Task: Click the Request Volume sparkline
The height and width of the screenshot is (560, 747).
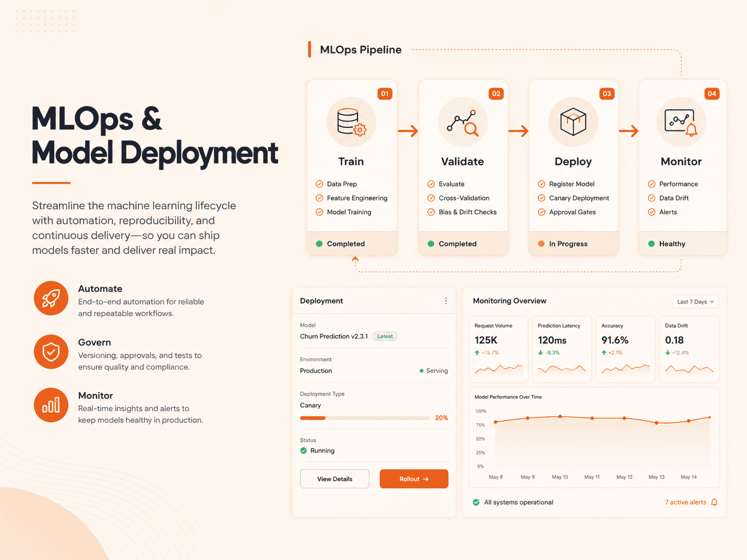Action: (498, 368)
